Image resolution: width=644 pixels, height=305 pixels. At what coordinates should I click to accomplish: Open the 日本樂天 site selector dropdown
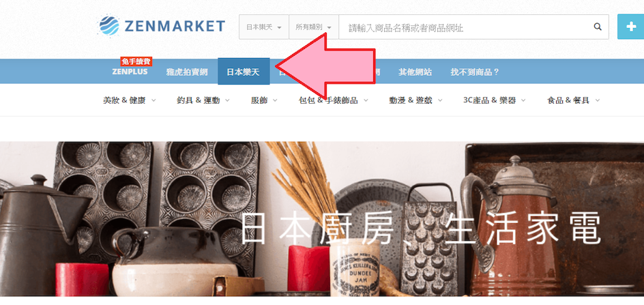pos(264,27)
